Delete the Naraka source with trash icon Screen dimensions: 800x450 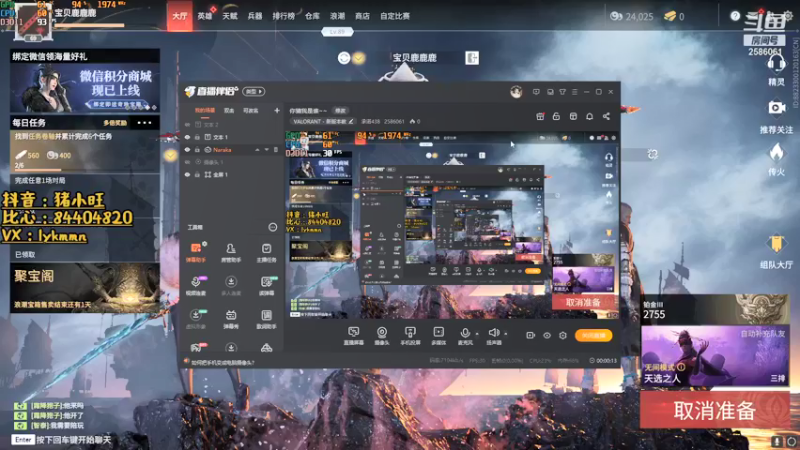pos(276,149)
